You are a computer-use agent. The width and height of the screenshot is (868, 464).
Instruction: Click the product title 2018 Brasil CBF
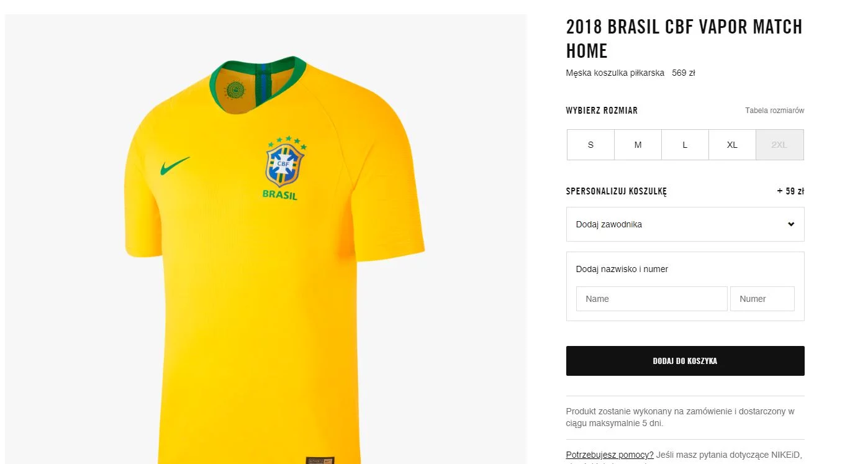(684, 39)
